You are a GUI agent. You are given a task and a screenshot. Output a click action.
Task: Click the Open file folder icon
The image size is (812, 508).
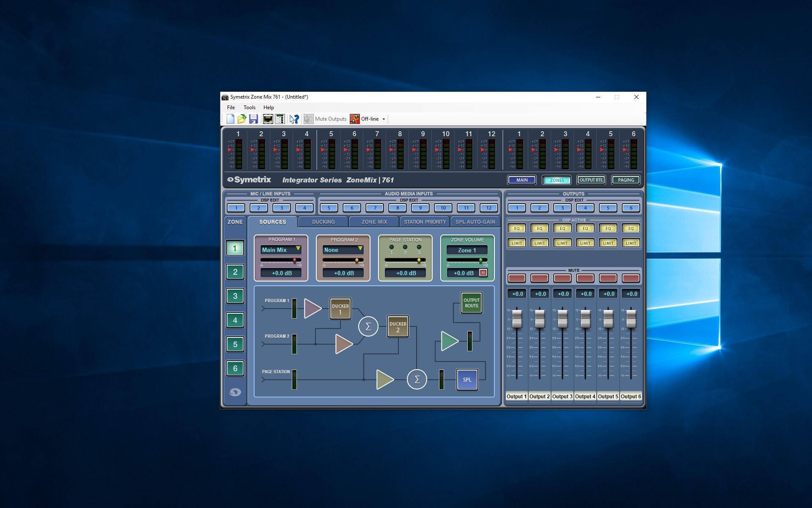pos(242,119)
